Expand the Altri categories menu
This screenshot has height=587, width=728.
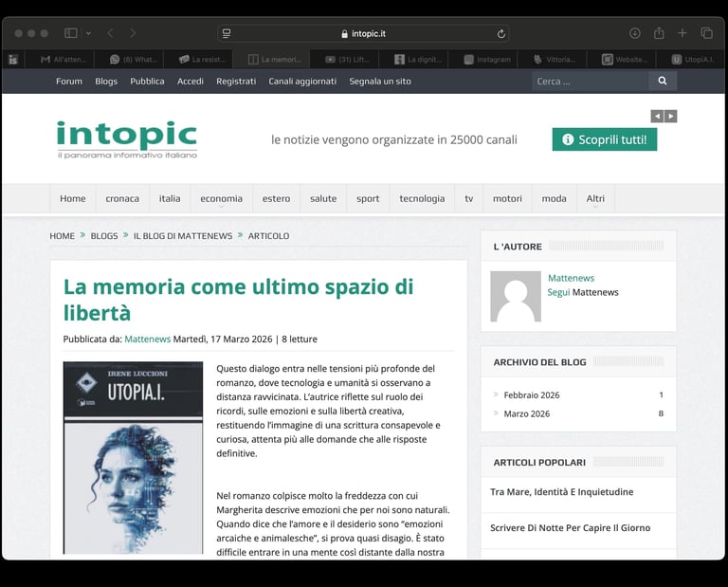pyautogui.click(x=595, y=199)
